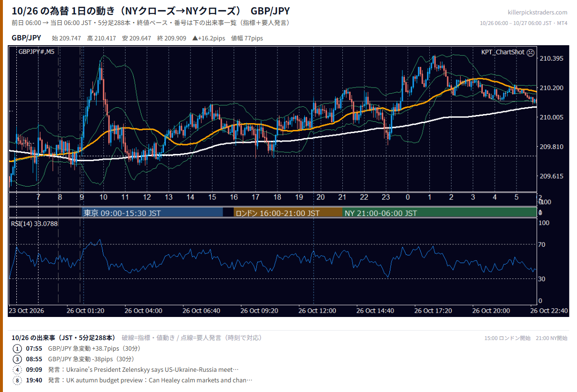This screenshot has width=577, height=392.
Task: Click the 26 Oct 09:20 time label
Action: (259, 311)
